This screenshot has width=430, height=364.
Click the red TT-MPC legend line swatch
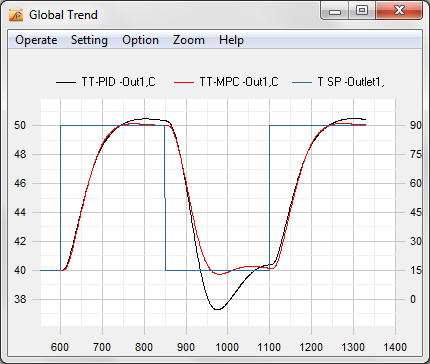click(x=184, y=82)
